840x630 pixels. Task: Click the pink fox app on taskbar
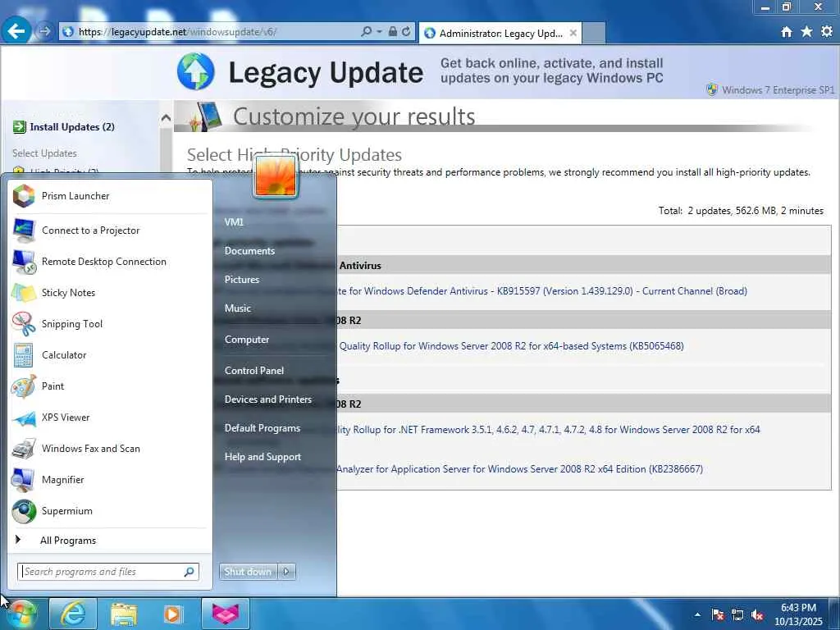pos(225,614)
